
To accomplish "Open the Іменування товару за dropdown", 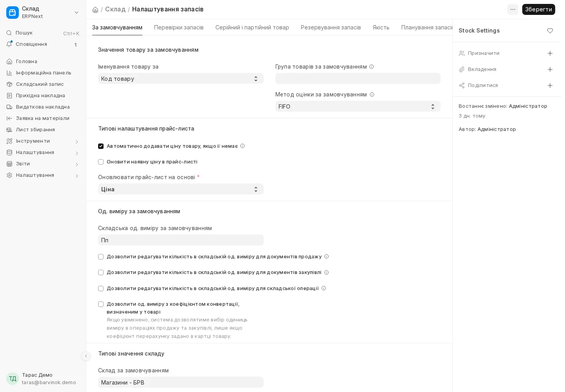I will pyautogui.click(x=180, y=79).
